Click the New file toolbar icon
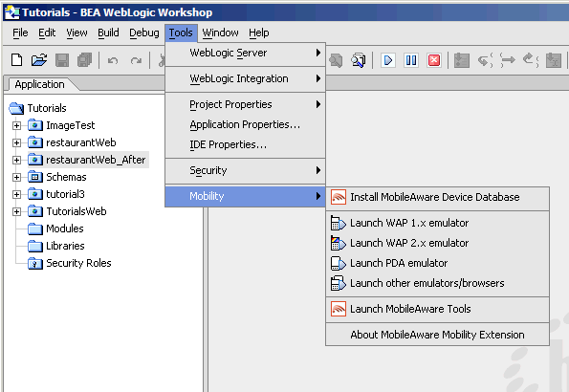The width and height of the screenshot is (569, 392). pos(16,60)
